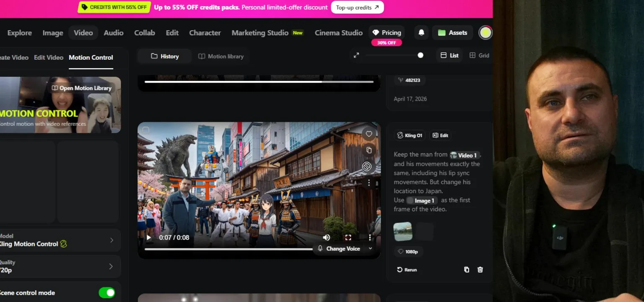Click the Kling O1 model badge

coord(410,135)
